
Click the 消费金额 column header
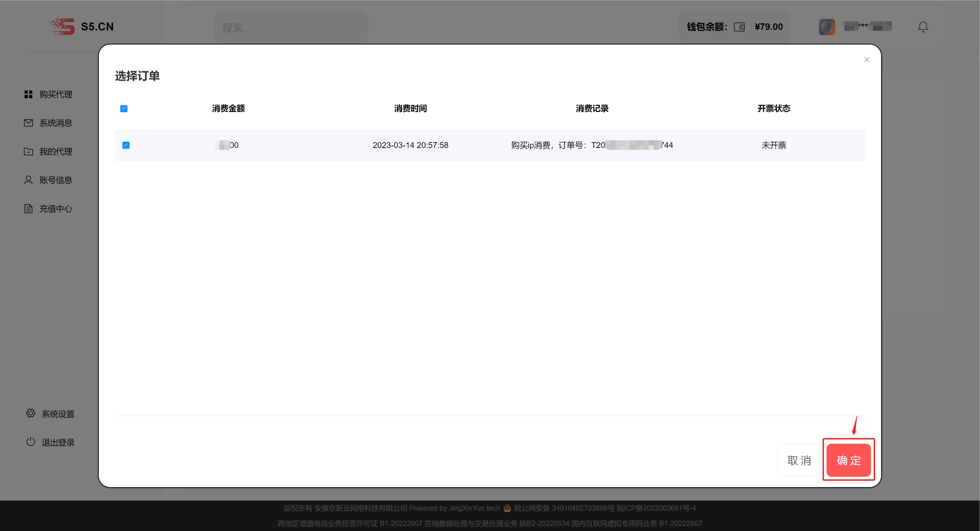tap(228, 109)
